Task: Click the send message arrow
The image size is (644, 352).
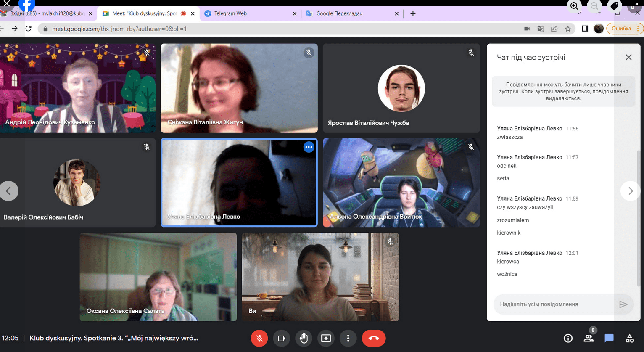Action: (x=623, y=304)
